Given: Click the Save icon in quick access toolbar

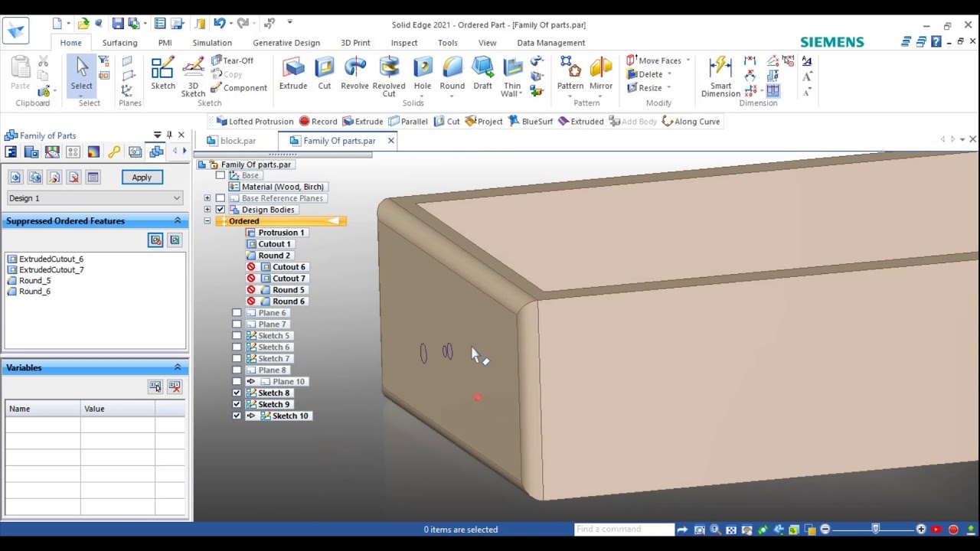Looking at the screenshot, I should [x=119, y=24].
